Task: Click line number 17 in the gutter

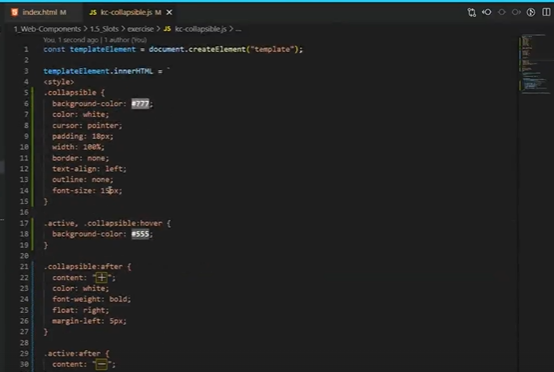Action: point(24,223)
